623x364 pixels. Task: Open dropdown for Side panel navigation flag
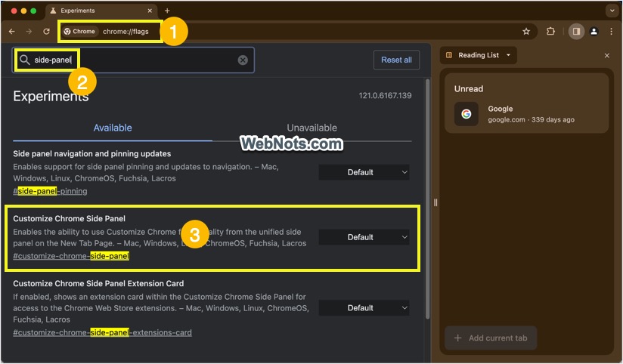point(364,172)
